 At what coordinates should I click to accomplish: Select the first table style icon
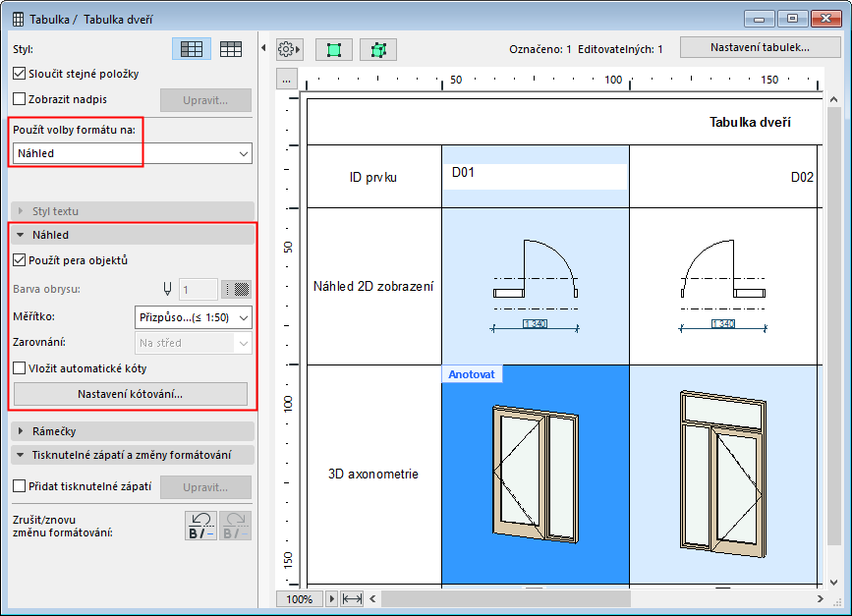click(192, 48)
